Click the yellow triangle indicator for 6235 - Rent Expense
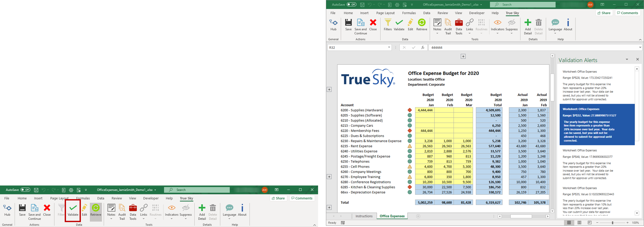Viewport: 644px width, 227px height. click(410, 146)
